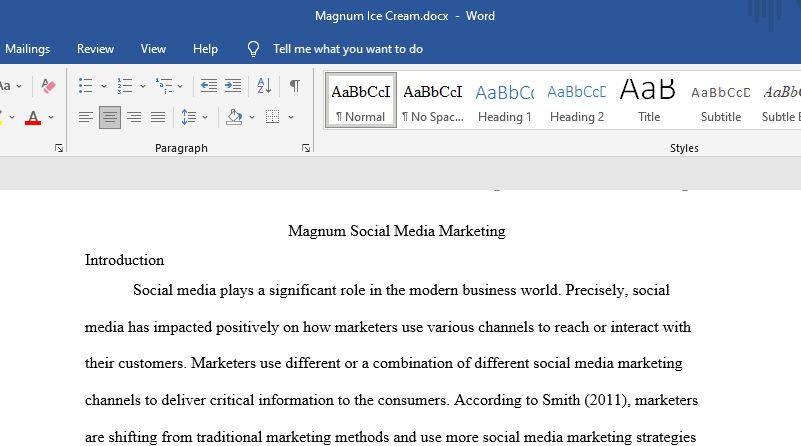
Task: Switch to the View tab
Action: [x=153, y=49]
